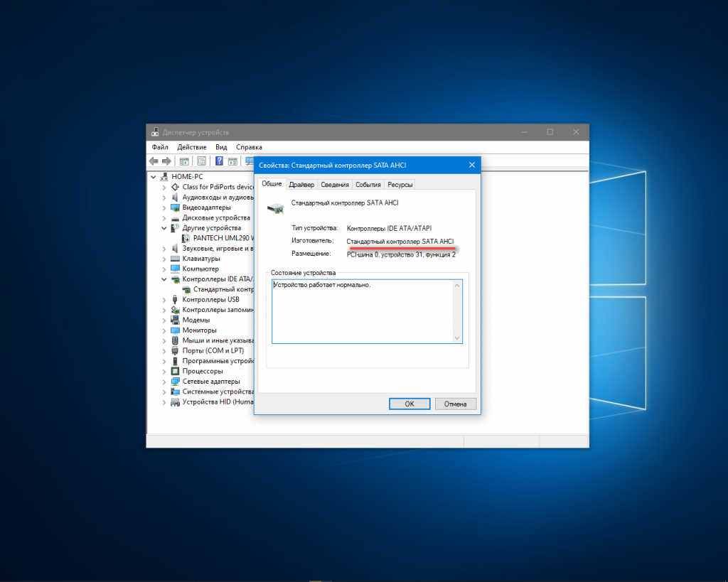Click the Forward arrow toolbar icon
The image size is (728, 582).
tap(166, 161)
